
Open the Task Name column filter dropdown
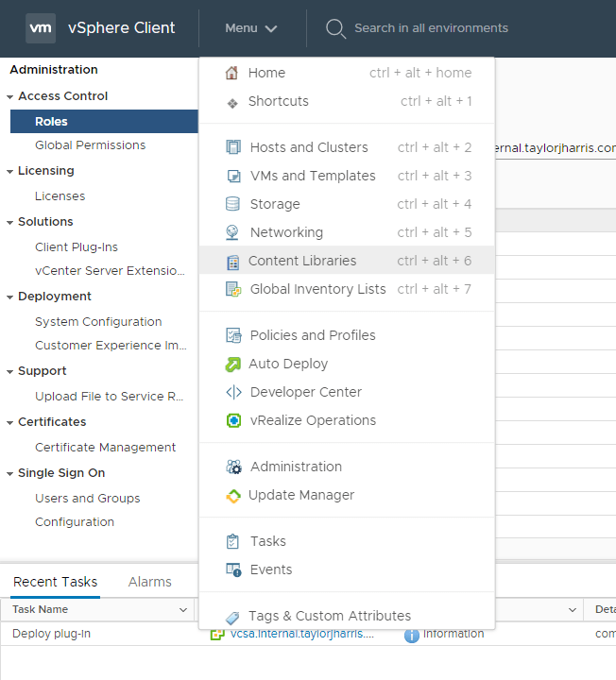coord(182,610)
